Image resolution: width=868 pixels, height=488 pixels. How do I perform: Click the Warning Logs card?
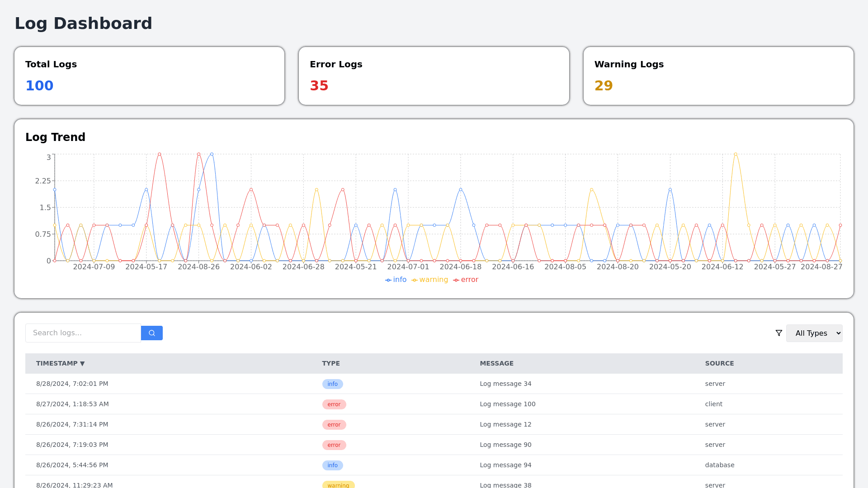coord(718,76)
